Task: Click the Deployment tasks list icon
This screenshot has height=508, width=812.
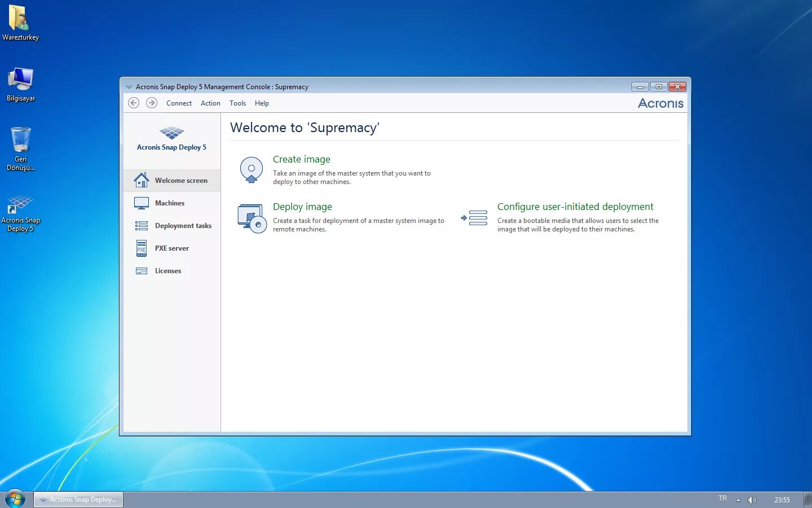Action: pos(142,226)
